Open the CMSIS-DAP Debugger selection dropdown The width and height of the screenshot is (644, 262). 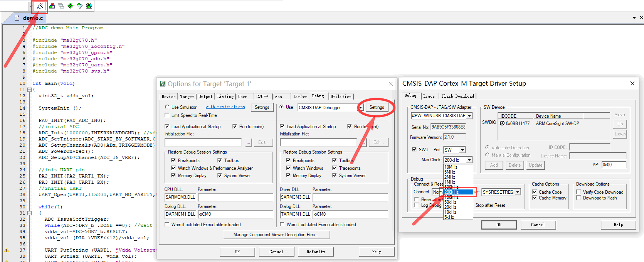coord(361,108)
